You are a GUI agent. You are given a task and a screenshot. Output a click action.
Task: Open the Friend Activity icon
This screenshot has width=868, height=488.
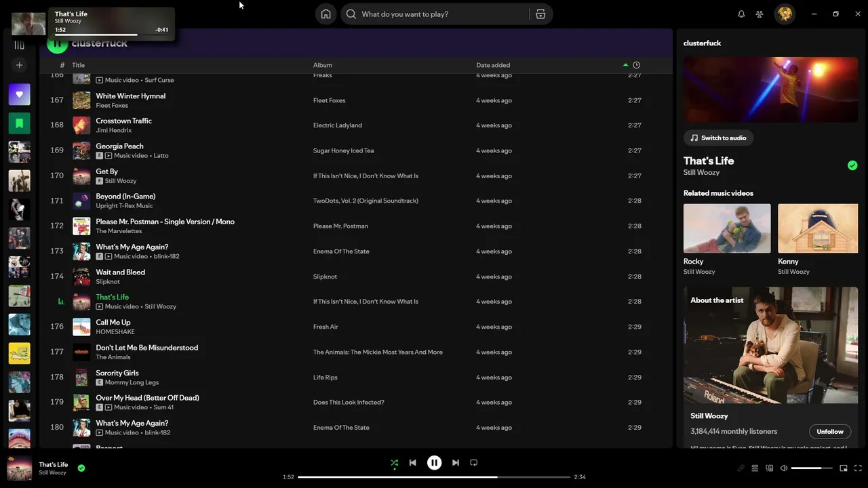(x=759, y=14)
